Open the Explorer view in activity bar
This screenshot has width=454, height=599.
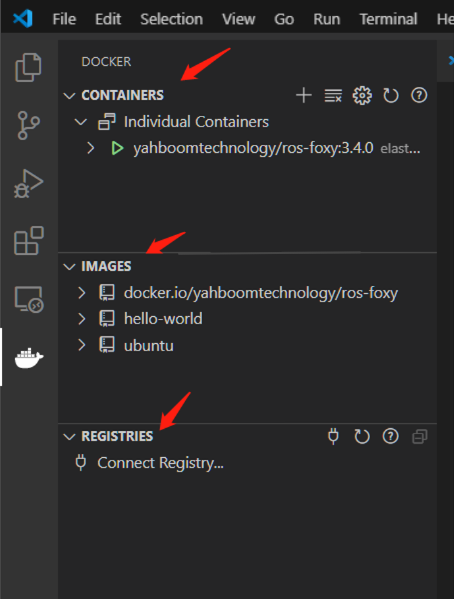pos(28,68)
